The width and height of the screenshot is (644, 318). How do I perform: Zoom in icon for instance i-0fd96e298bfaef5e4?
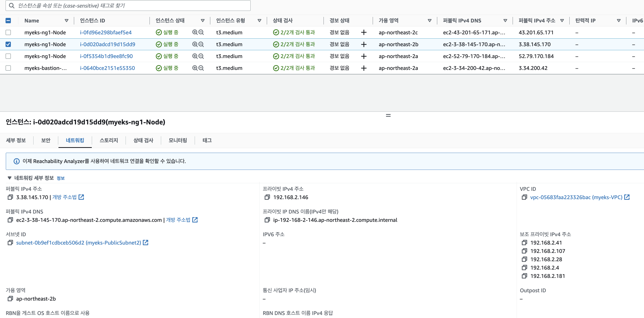(x=195, y=32)
